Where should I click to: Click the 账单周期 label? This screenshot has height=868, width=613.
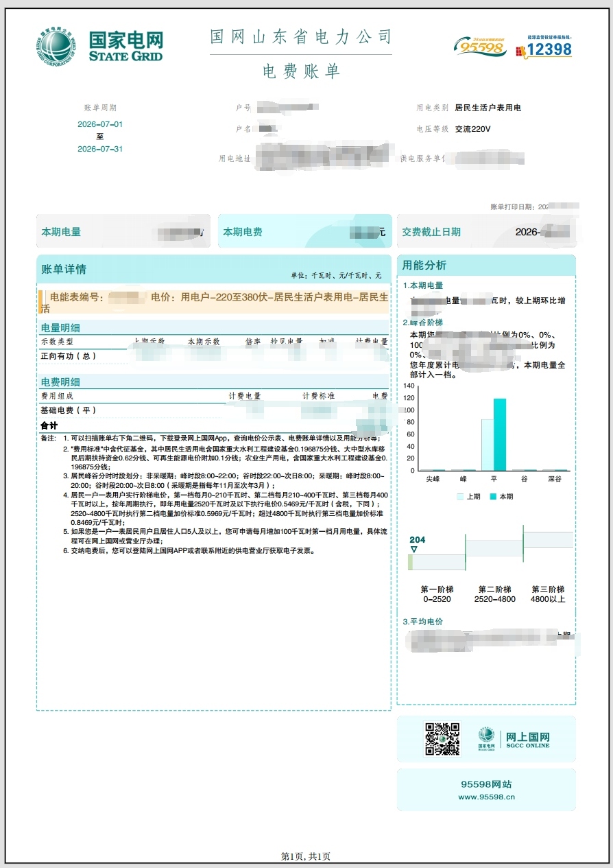click(x=100, y=108)
